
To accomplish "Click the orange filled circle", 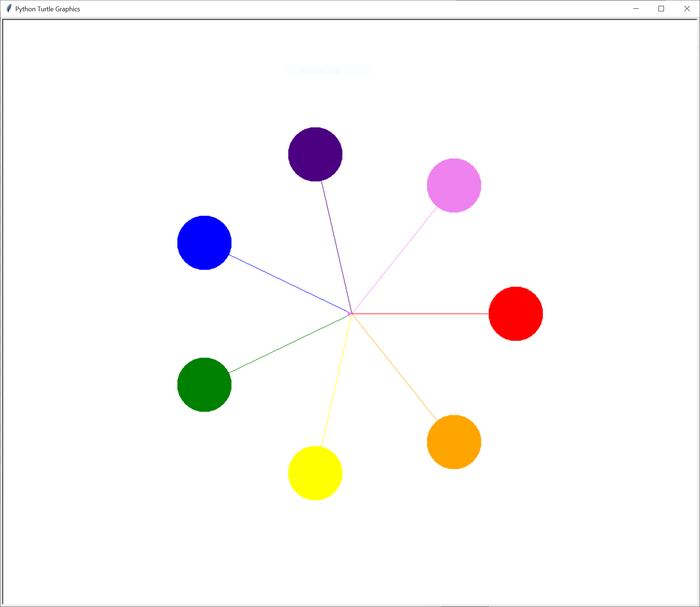I will (454, 442).
